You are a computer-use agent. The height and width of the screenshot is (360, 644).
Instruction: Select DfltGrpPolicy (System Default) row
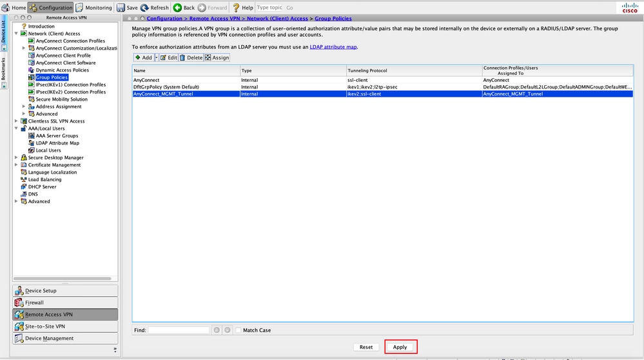pyautogui.click(x=382, y=87)
